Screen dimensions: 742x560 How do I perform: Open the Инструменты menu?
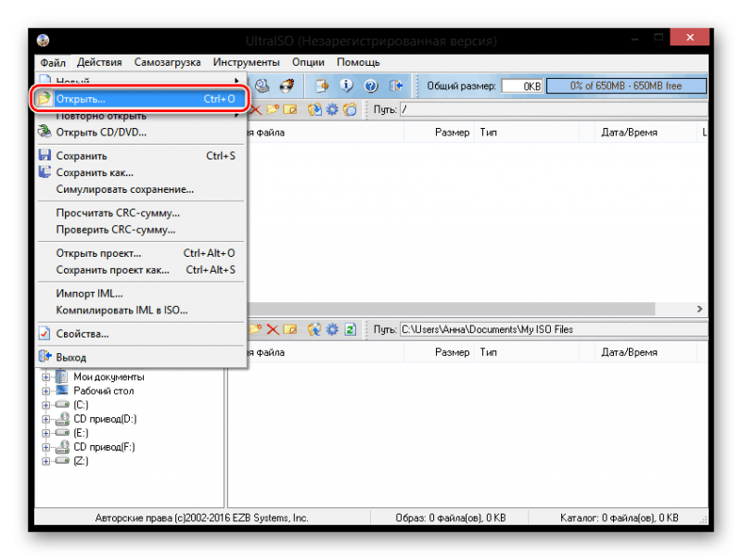(x=246, y=62)
